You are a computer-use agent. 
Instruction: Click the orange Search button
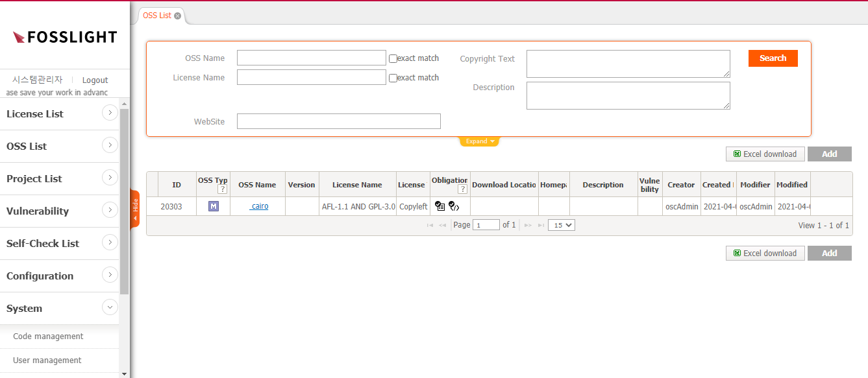point(773,58)
